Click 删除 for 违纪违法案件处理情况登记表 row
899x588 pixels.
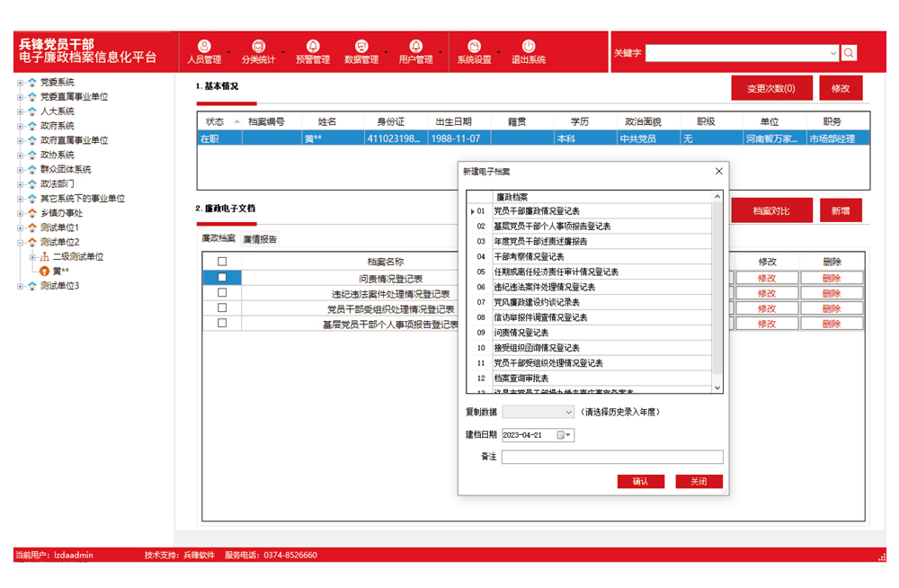point(832,293)
